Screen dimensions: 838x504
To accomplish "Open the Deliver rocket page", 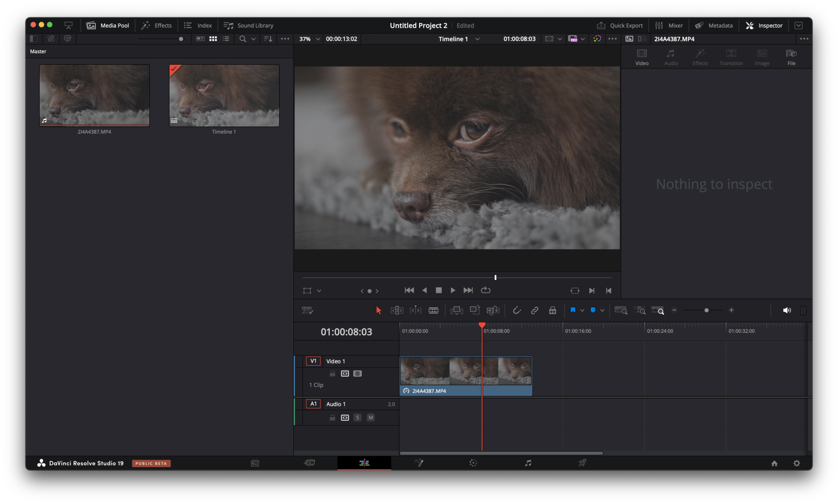I will pyautogui.click(x=582, y=463).
